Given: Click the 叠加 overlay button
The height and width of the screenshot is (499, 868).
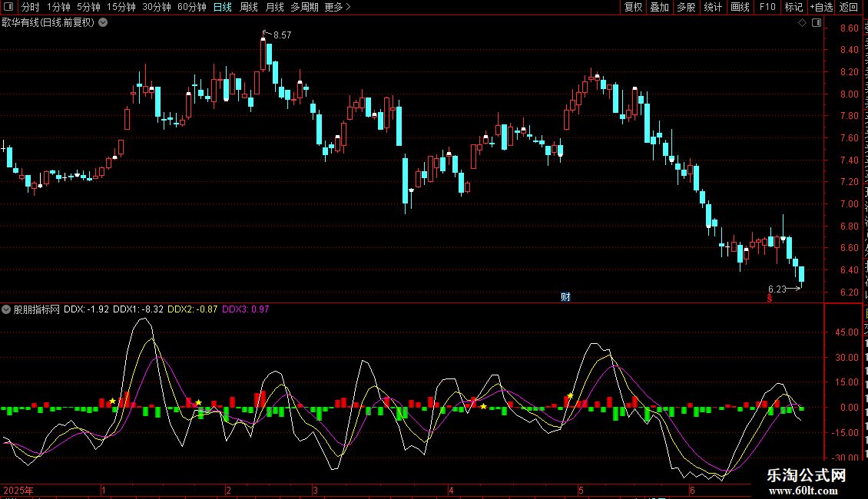Looking at the screenshot, I should pos(659,7).
